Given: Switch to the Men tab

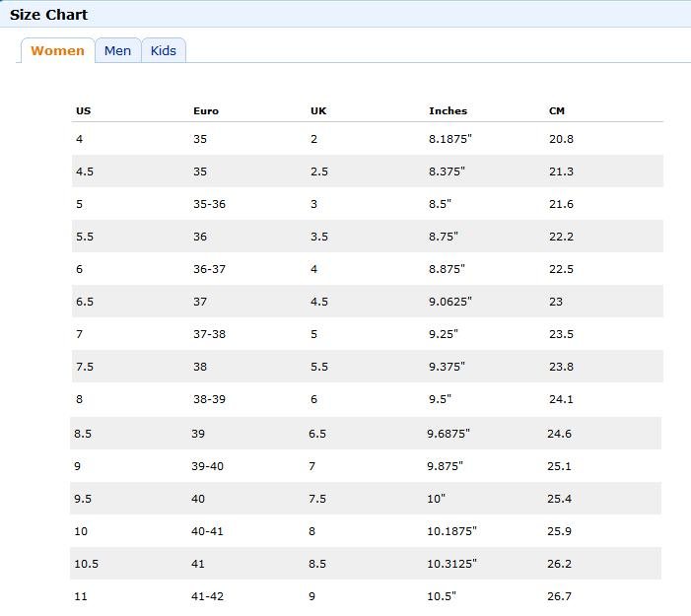Looking at the screenshot, I should point(117,50).
